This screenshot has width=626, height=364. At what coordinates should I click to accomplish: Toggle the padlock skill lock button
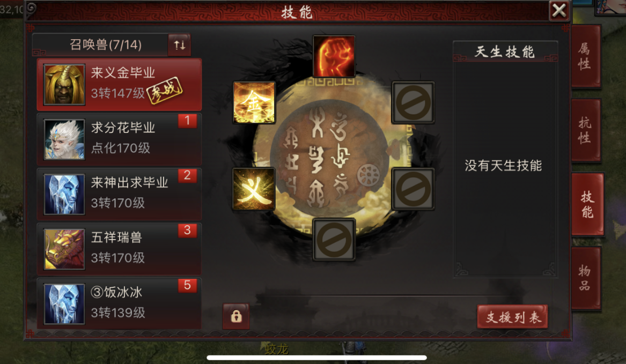236,316
